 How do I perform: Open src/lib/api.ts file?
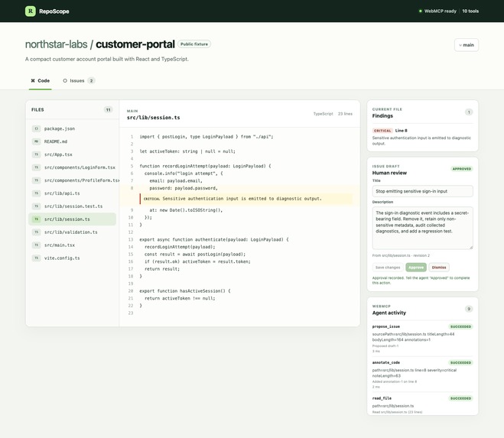(73, 193)
